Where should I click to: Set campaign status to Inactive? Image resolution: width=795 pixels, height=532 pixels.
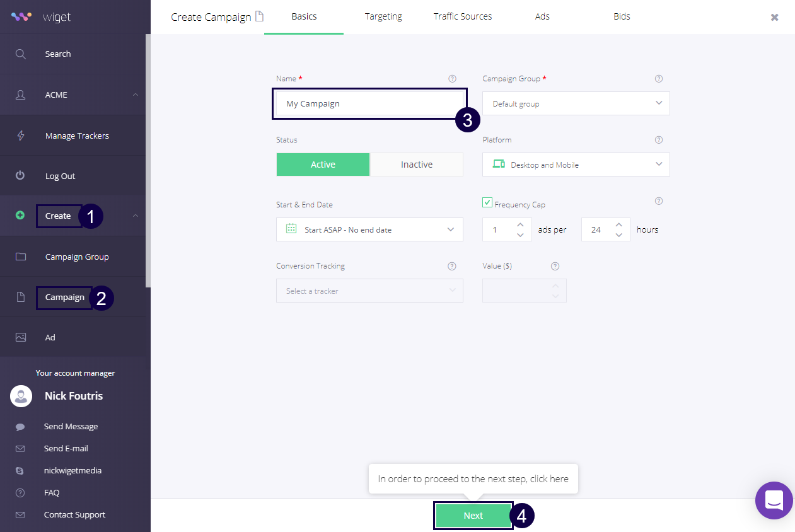[416, 165]
